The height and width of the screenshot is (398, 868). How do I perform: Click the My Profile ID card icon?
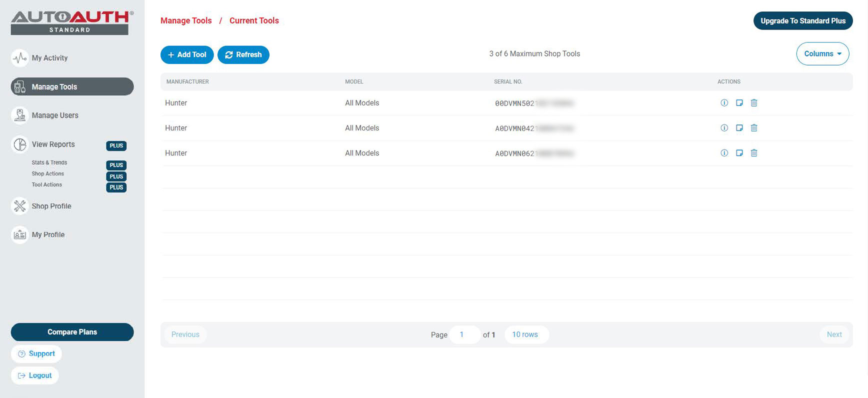(20, 234)
